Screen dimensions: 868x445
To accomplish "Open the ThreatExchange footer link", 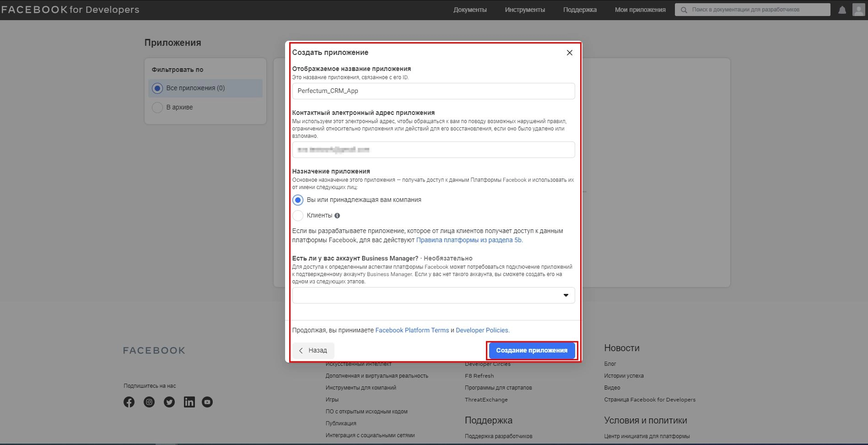I will point(486,400).
